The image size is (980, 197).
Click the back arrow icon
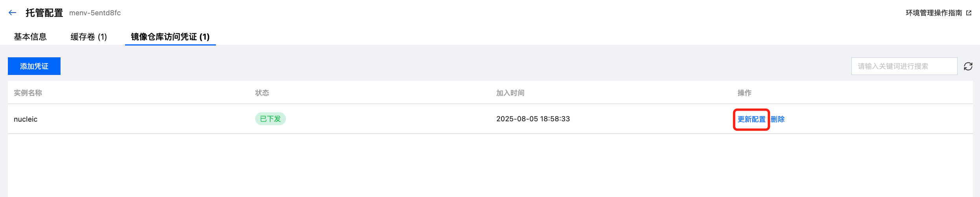[12, 13]
